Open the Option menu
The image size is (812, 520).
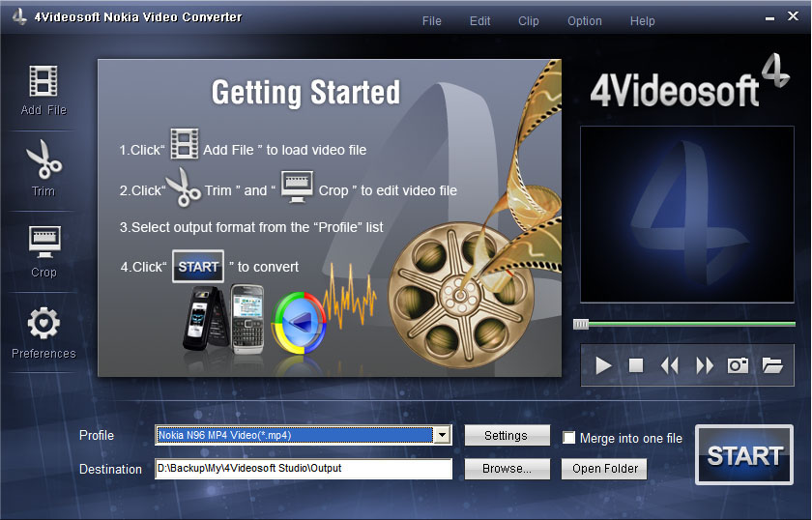(x=585, y=21)
